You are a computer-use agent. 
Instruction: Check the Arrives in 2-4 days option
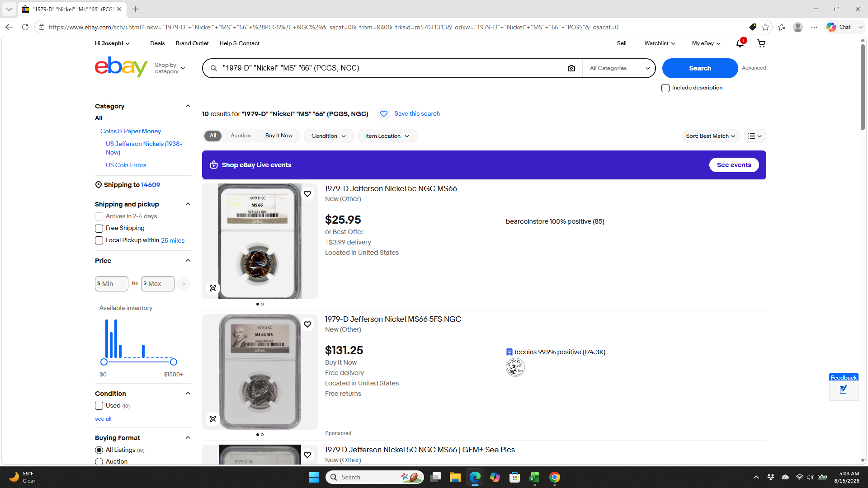point(99,216)
